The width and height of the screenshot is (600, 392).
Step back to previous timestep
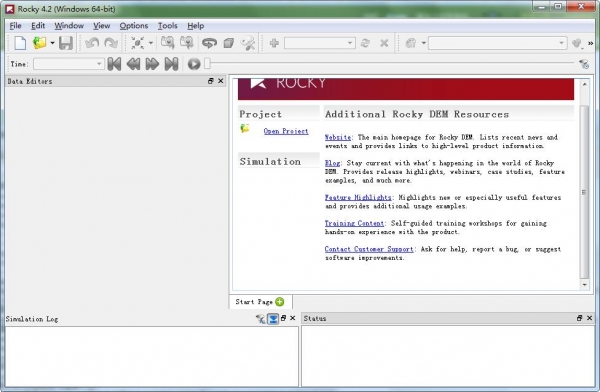[133, 64]
